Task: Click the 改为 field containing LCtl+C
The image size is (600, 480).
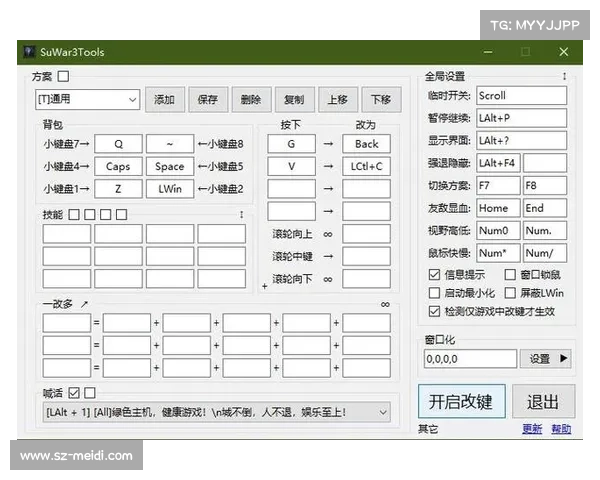Action: pos(367,167)
